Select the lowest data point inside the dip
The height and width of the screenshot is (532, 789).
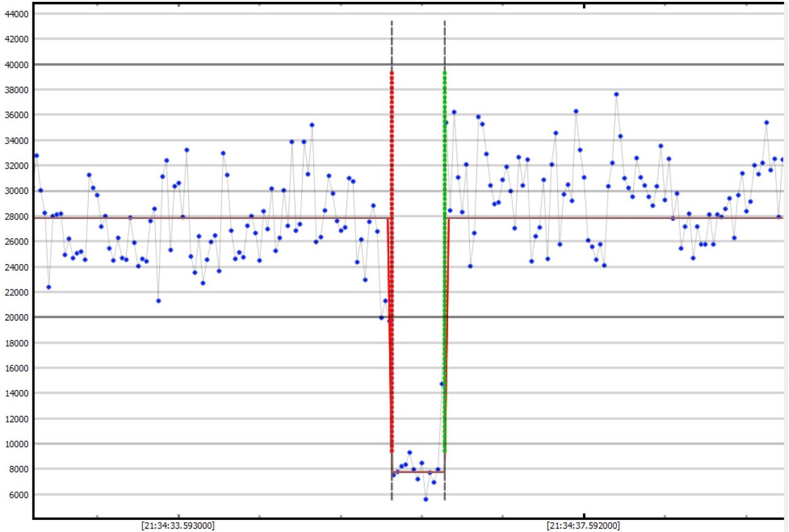(426, 499)
